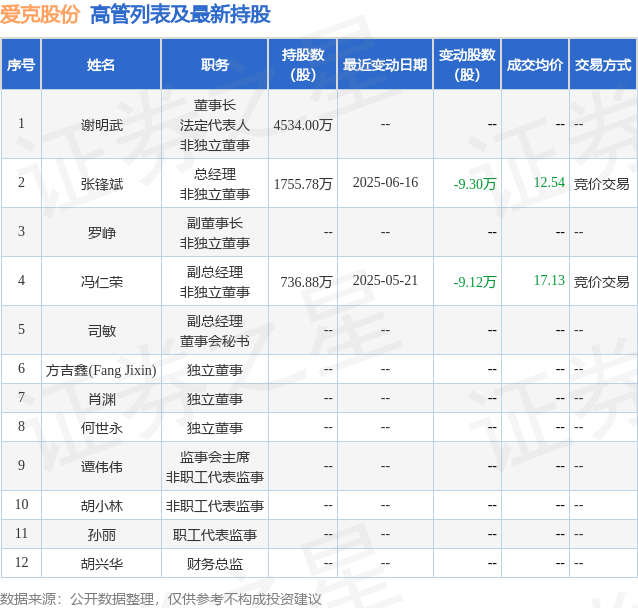
Task: Click the name 何世永
Action: (102, 428)
